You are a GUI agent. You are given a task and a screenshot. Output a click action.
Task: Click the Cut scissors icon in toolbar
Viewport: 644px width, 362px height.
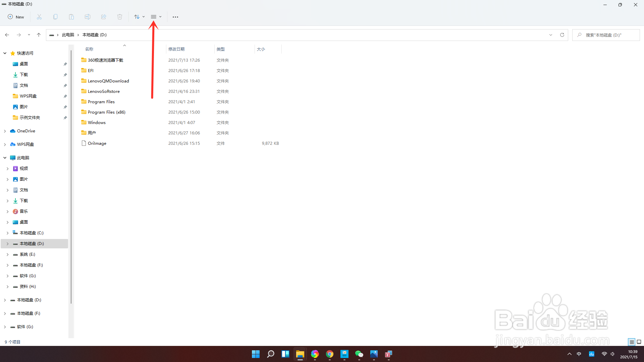[x=39, y=17]
